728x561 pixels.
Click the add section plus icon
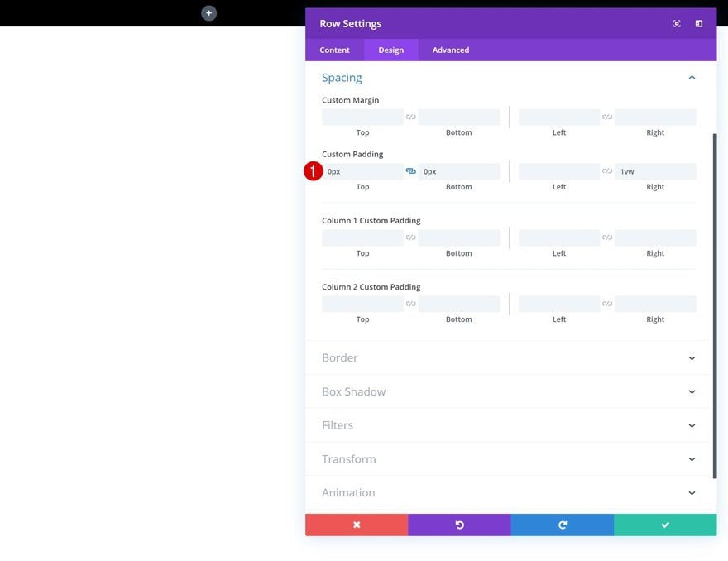coord(209,13)
